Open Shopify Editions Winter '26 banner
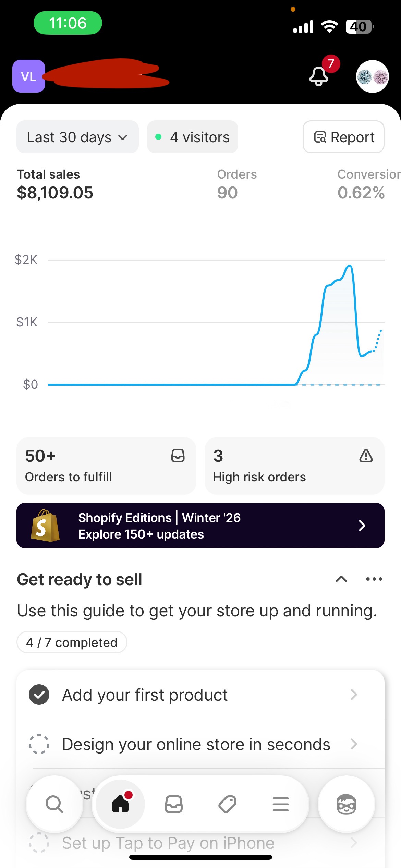Screen dimensions: 401x868 tap(200, 526)
